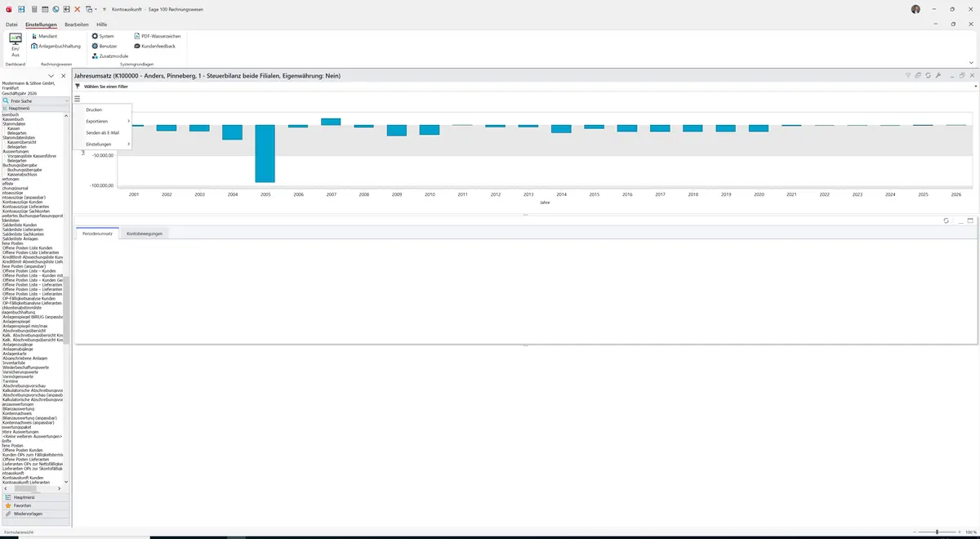Toggle the Dashboard Ein/Aus button
Viewport: 980px width, 539px height.
(x=16, y=45)
